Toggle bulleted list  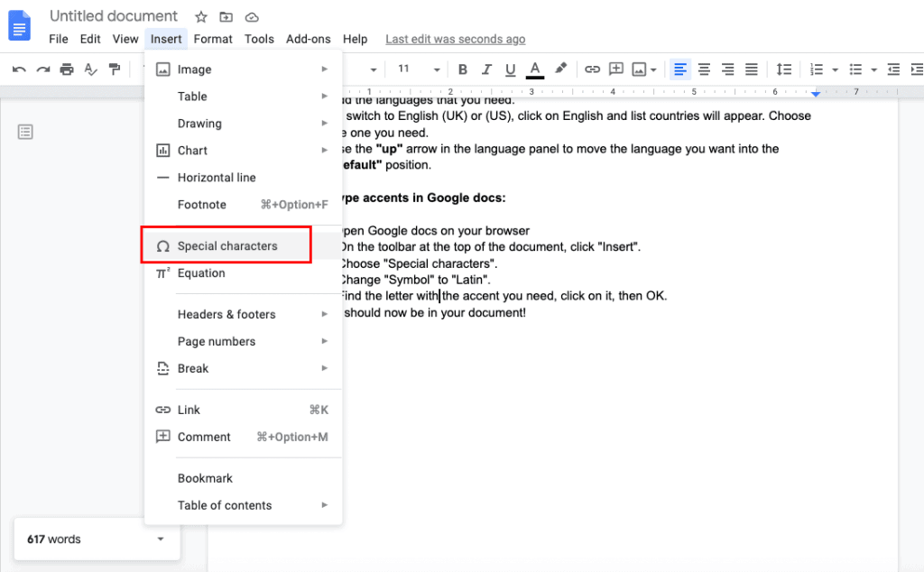(x=855, y=69)
